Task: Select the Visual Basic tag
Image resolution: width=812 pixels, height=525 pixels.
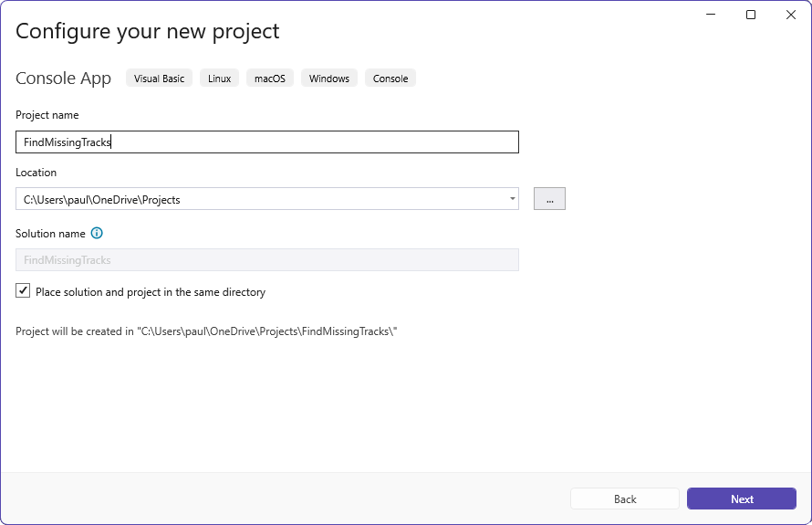Action: point(159,79)
